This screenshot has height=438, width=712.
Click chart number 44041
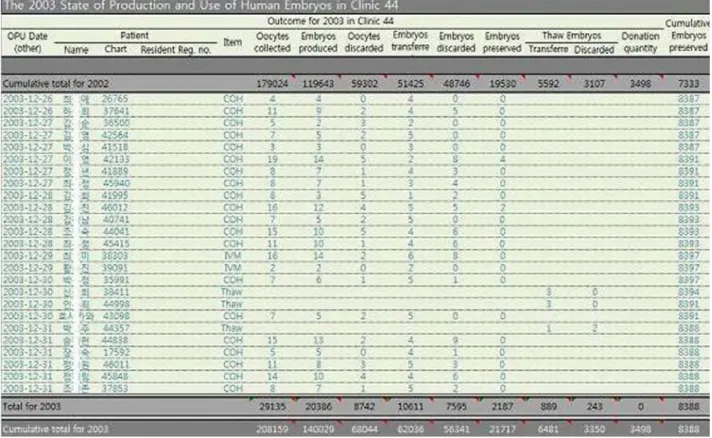pos(116,231)
